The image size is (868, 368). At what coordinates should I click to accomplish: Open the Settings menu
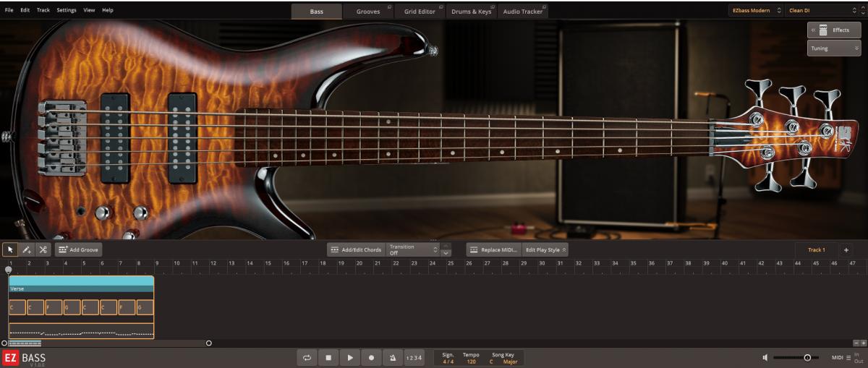pos(67,10)
